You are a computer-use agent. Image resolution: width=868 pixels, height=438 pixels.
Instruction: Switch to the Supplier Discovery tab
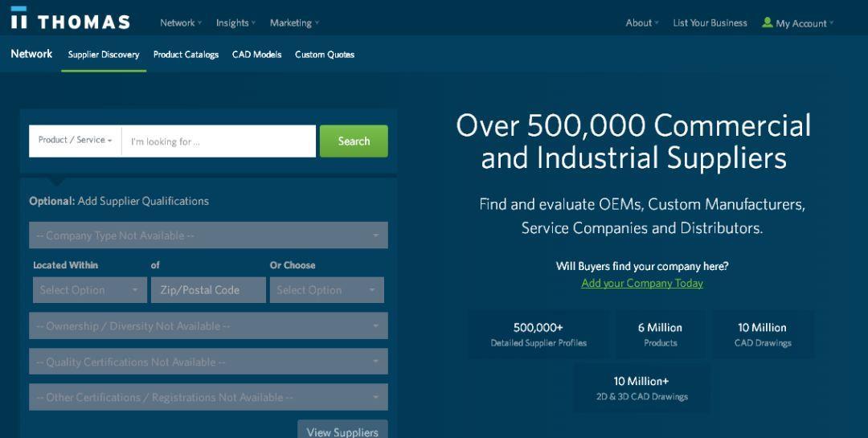tap(104, 55)
